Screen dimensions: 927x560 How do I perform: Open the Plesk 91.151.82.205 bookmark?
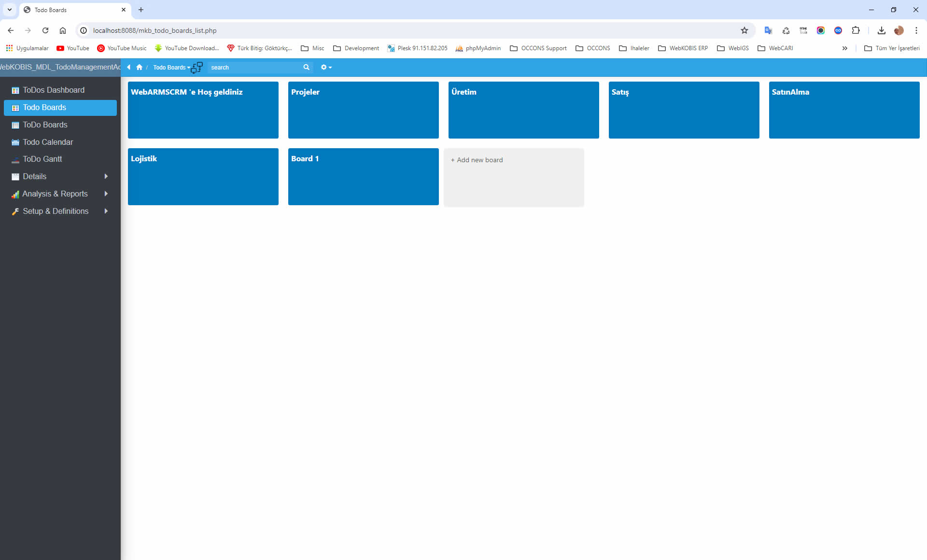[417, 48]
